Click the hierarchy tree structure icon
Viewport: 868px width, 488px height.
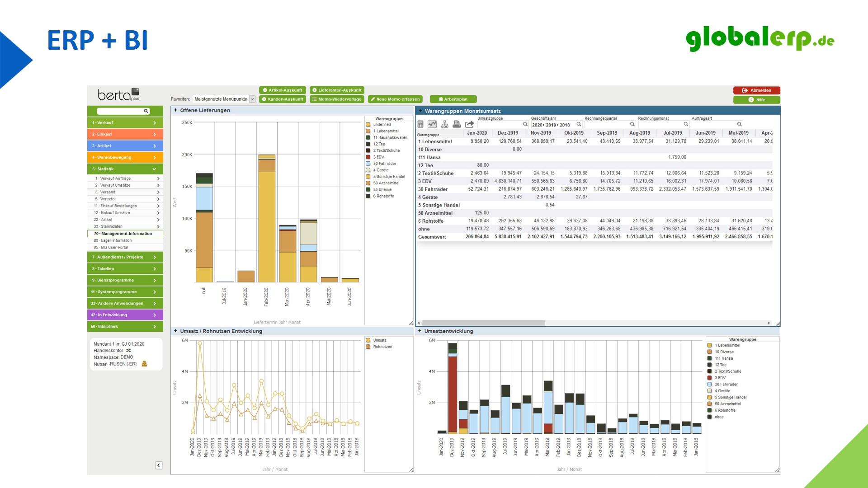(444, 124)
